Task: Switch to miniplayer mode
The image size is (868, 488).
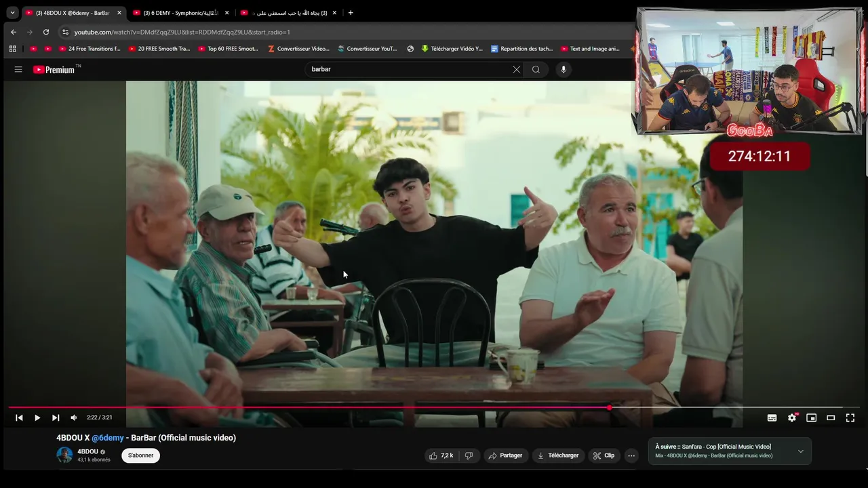Action: click(811, 418)
